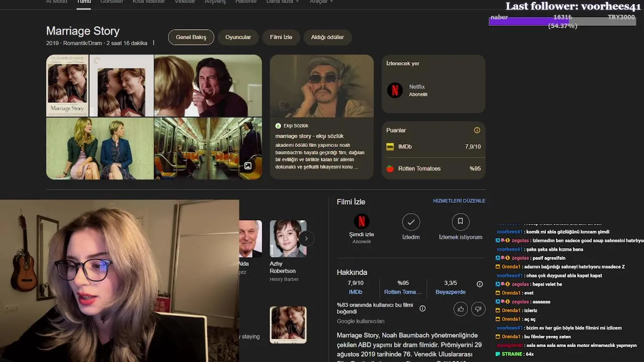Screen dimensions: 644x362
Task: Switch to the Tümü search tab
Action: 84,2
